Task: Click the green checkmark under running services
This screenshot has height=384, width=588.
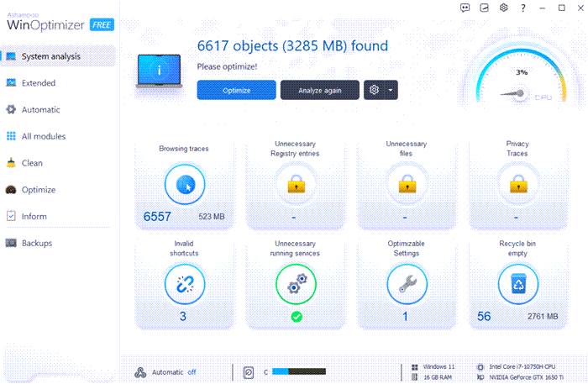Action: point(297,317)
